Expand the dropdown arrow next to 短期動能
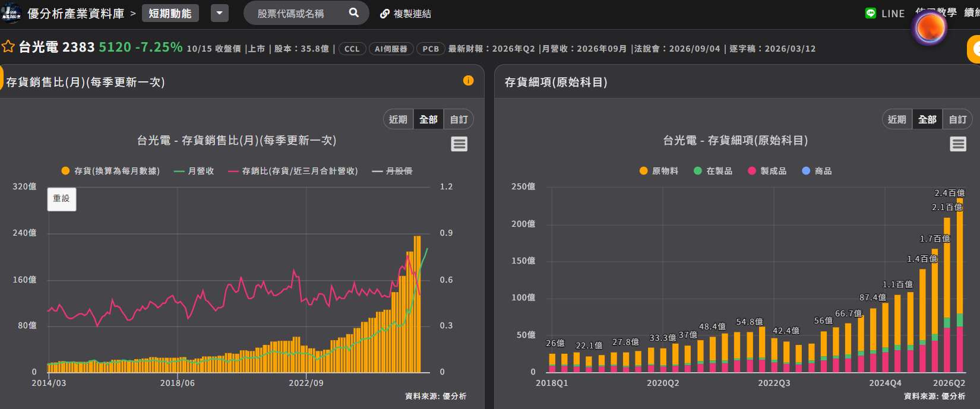The image size is (980, 409). (220, 13)
